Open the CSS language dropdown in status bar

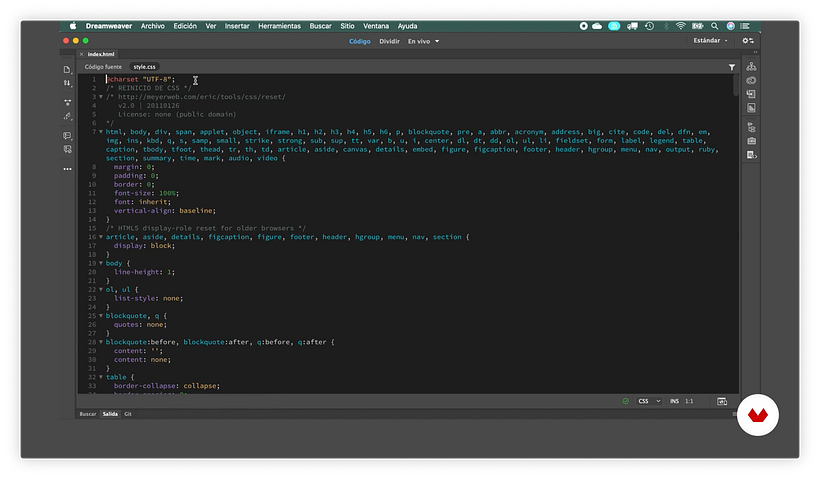point(650,401)
